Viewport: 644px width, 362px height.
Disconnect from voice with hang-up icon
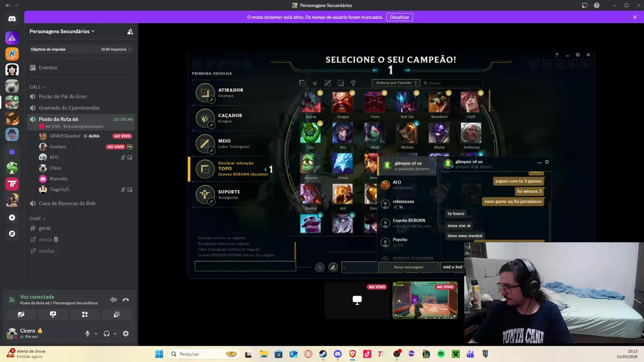[x=126, y=300]
